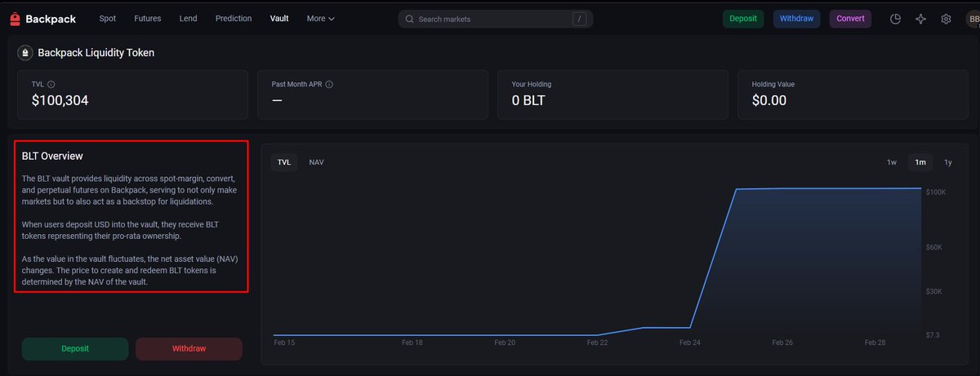Focus the Search markets field

(x=496, y=19)
